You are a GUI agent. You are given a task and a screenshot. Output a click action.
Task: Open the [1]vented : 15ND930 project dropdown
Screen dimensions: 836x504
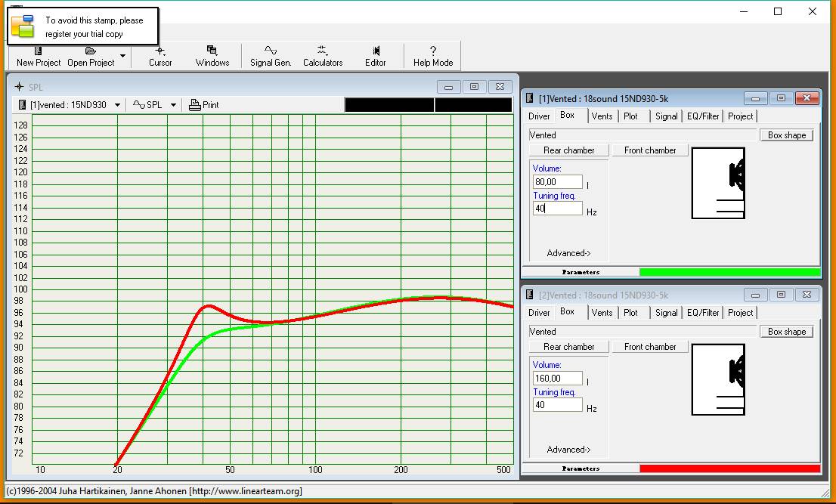coord(117,105)
